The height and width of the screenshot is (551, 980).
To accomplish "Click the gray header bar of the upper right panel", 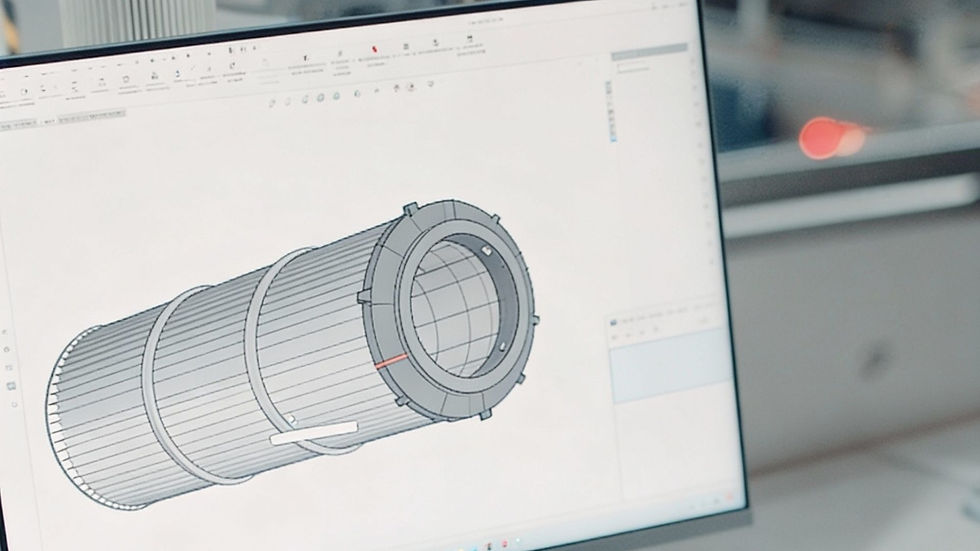I will 649,52.
